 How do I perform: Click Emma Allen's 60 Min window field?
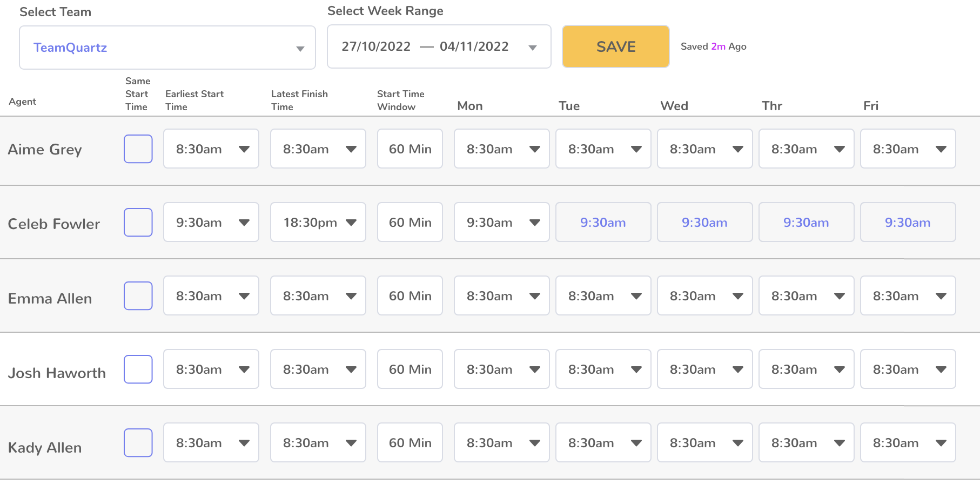pos(410,296)
